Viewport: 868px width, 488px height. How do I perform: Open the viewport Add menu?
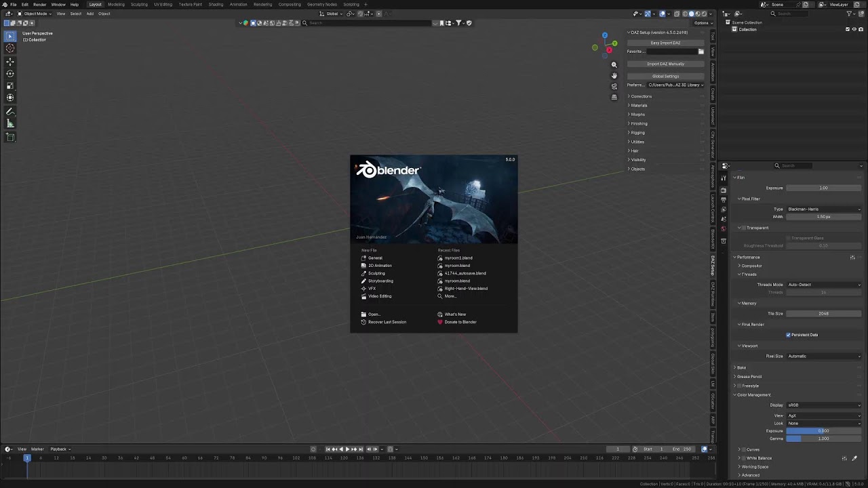coord(90,14)
